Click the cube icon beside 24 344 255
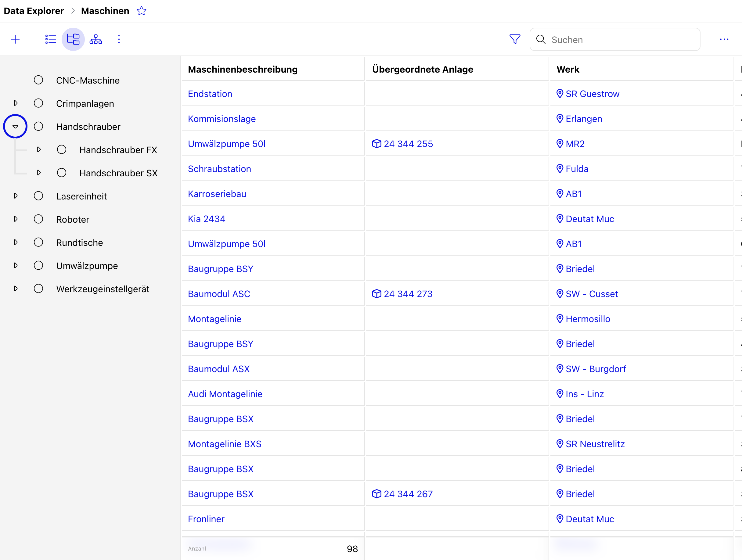 tap(377, 144)
